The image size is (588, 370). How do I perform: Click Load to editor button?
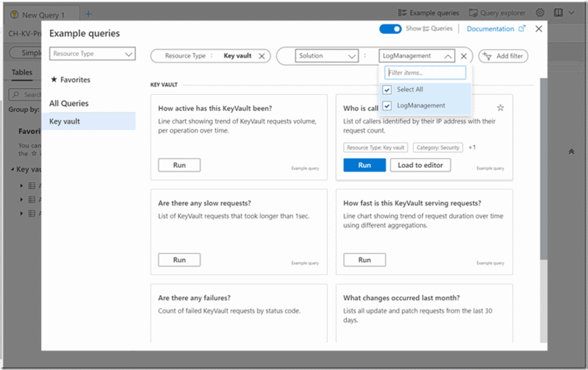click(x=420, y=165)
